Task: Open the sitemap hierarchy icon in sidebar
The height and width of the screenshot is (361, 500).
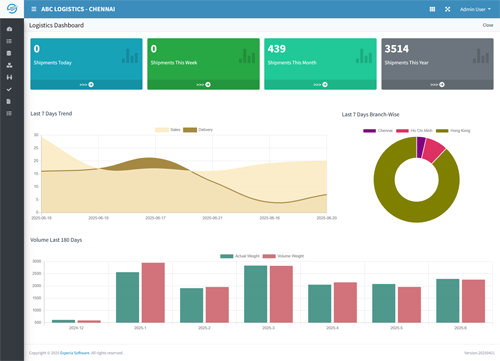Action: 9,65
